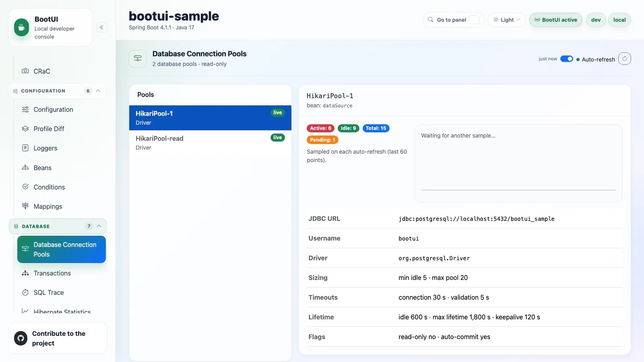Click the Pending: 1 orange badge

coord(322,140)
